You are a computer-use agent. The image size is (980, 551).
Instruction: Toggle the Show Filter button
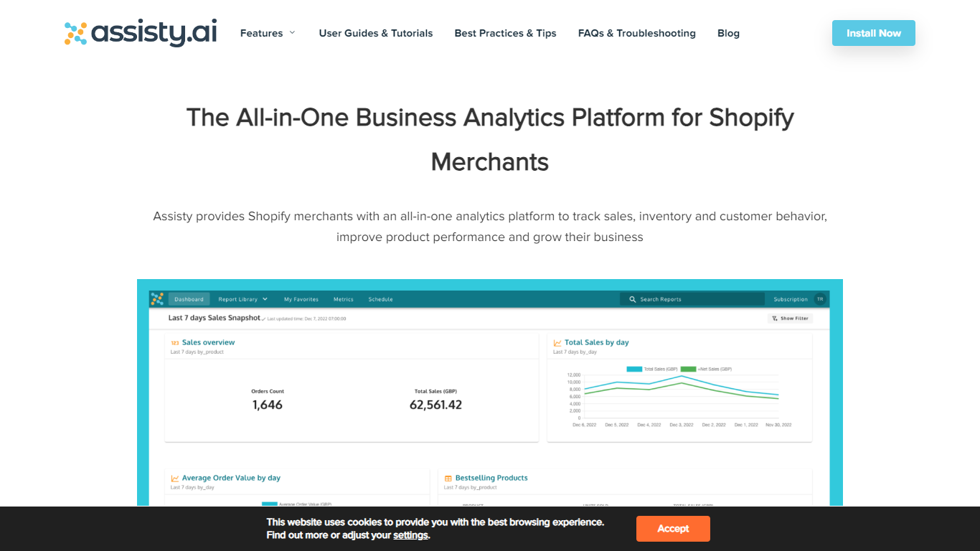[790, 319]
